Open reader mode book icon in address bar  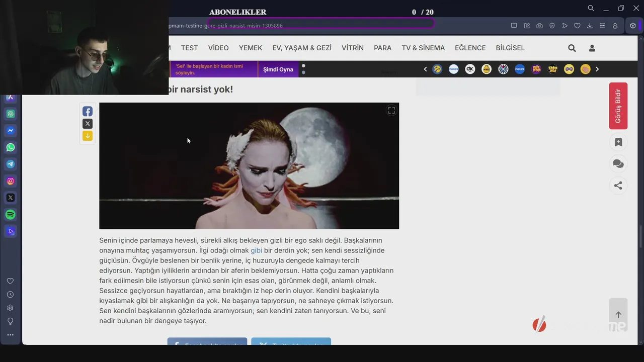(x=514, y=26)
